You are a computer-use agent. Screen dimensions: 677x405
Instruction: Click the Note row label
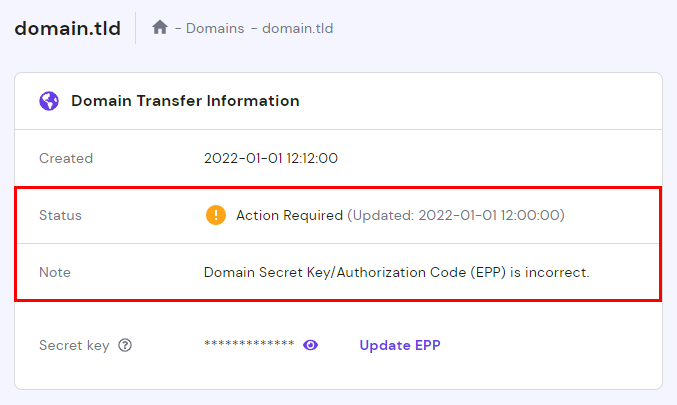click(55, 272)
